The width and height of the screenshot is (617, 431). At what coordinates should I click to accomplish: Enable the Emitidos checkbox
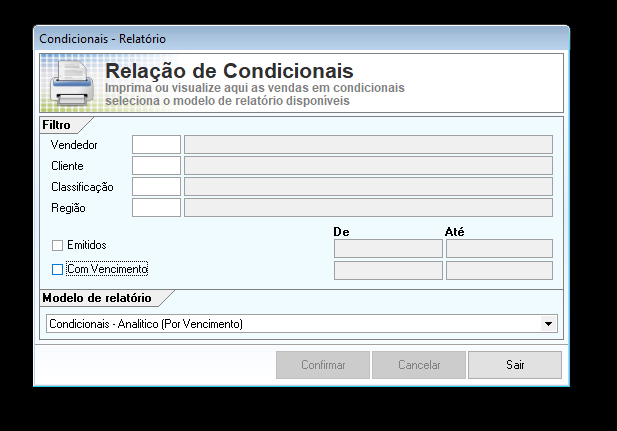[57, 246]
